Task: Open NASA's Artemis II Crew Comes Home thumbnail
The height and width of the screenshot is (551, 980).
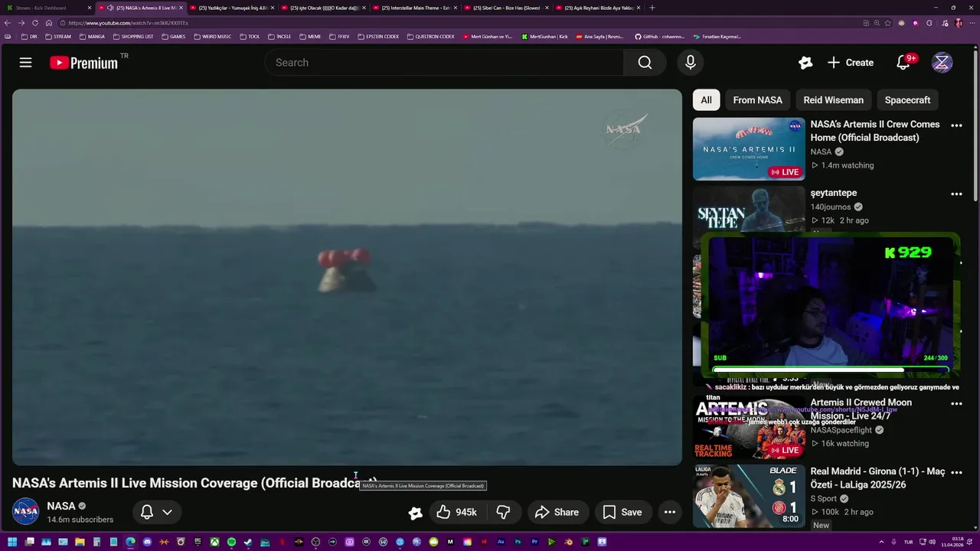Action: pyautogui.click(x=749, y=148)
